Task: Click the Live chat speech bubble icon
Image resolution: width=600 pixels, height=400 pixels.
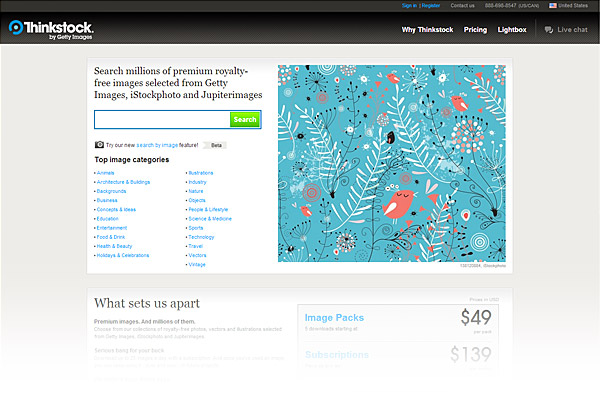Action: click(x=549, y=30)
